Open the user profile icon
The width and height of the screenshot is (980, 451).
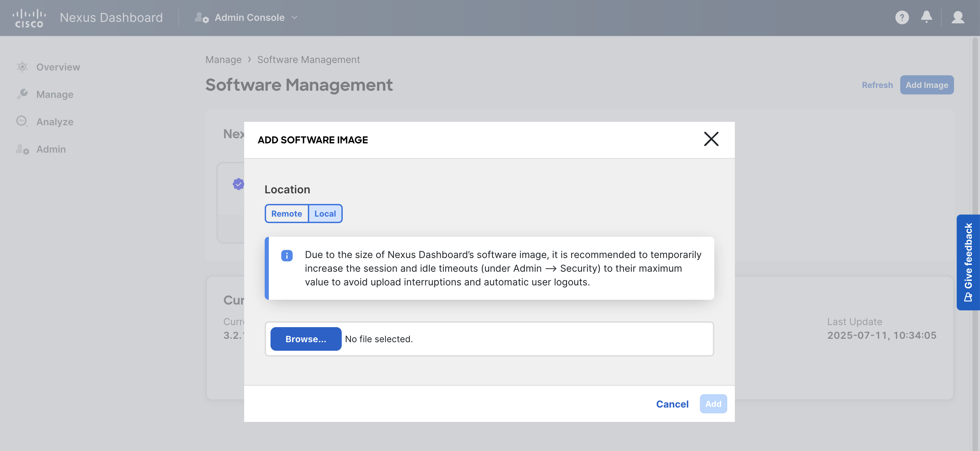click(957, 17)
